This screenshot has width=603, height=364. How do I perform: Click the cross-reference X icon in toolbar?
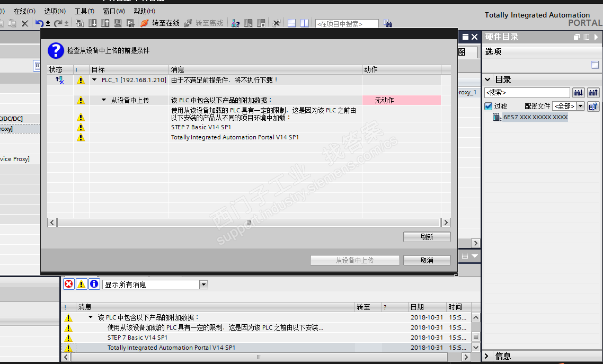pyautogui.click(x=276, y=23)
